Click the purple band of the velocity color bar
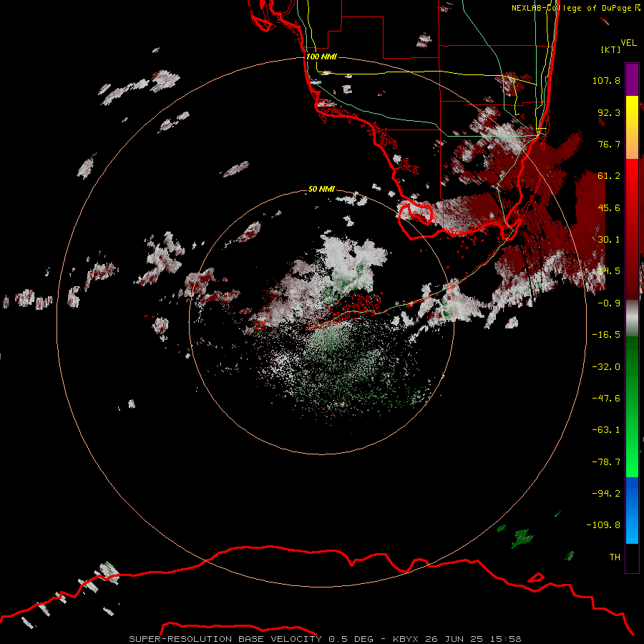 point(632,79)
